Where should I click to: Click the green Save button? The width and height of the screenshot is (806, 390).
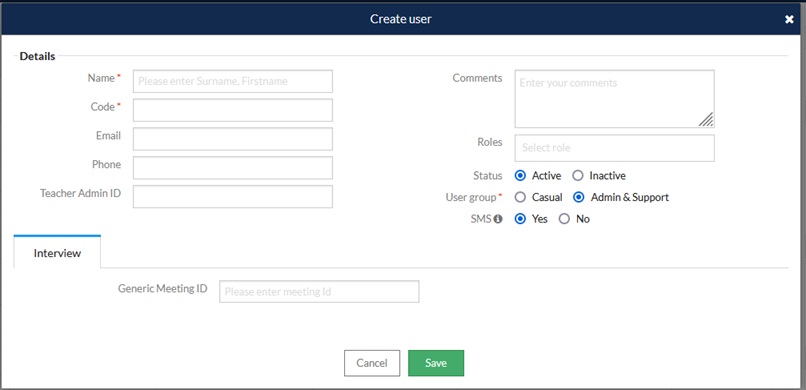click(436, 363)
